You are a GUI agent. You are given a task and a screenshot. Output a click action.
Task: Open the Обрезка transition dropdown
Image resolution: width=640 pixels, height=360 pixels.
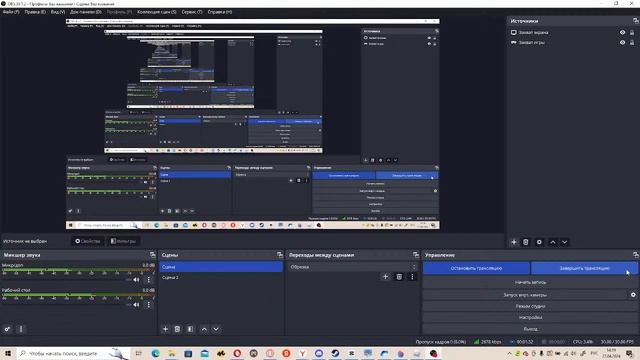[x=353, y=267]
